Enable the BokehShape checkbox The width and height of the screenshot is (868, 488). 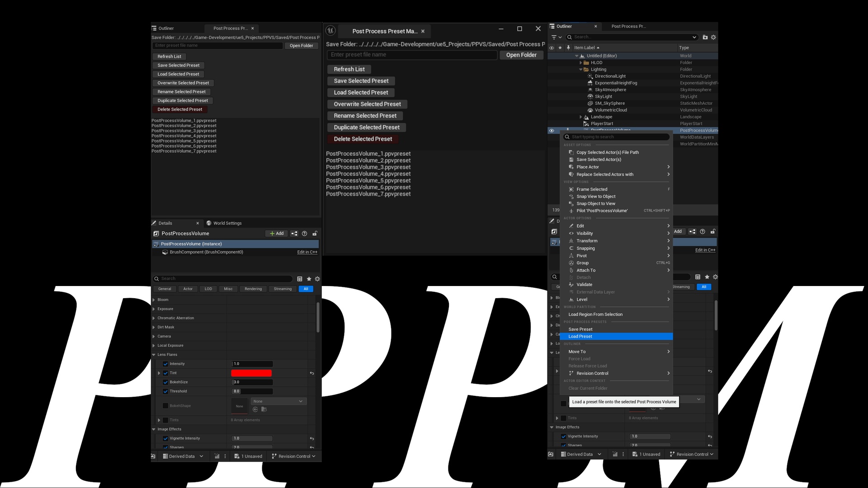pos(165,406)
